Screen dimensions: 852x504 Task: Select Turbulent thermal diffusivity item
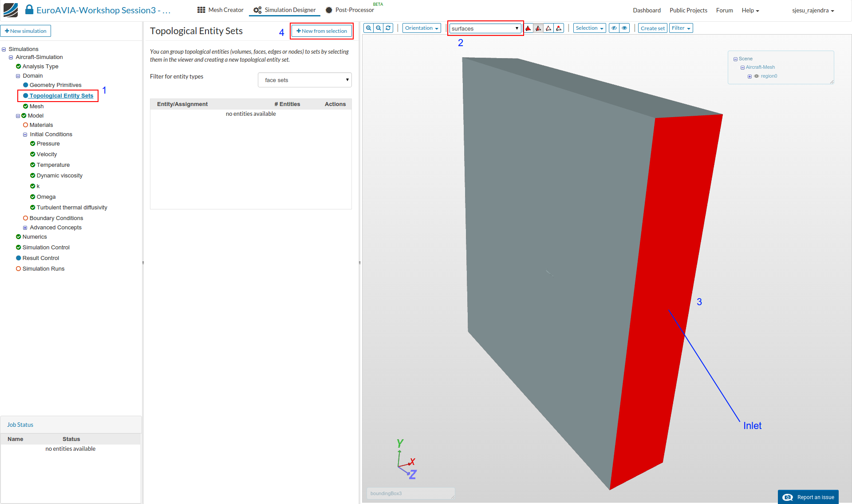tap(72, 208)
